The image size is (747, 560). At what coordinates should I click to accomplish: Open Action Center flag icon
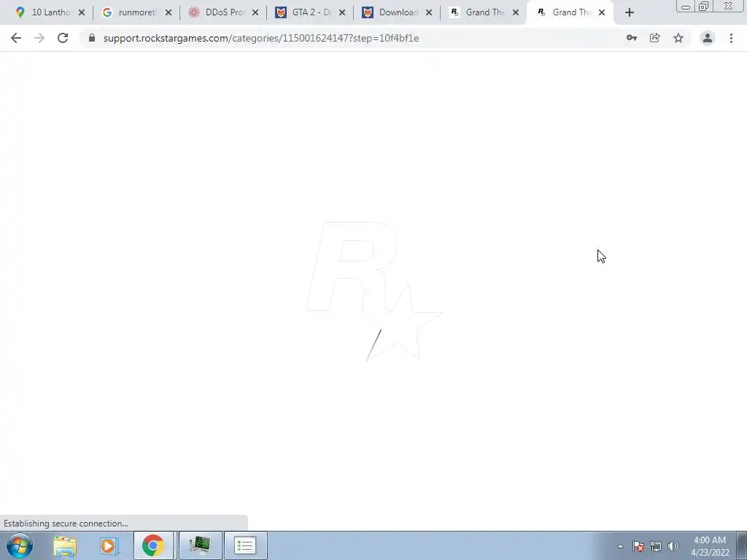[638, 546]
